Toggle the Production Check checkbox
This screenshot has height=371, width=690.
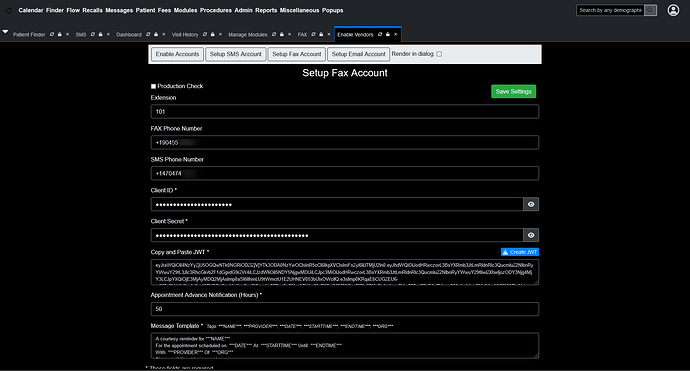[153, 86]
